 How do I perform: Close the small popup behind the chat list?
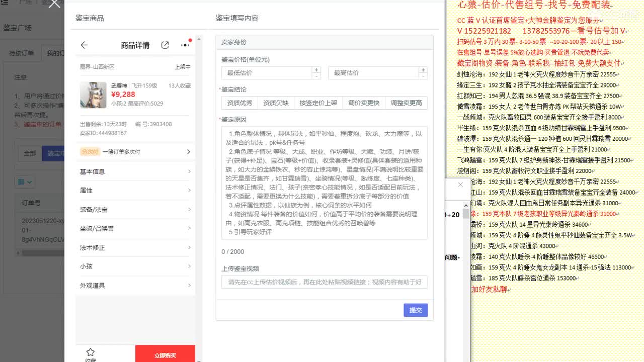coord(460,185)
